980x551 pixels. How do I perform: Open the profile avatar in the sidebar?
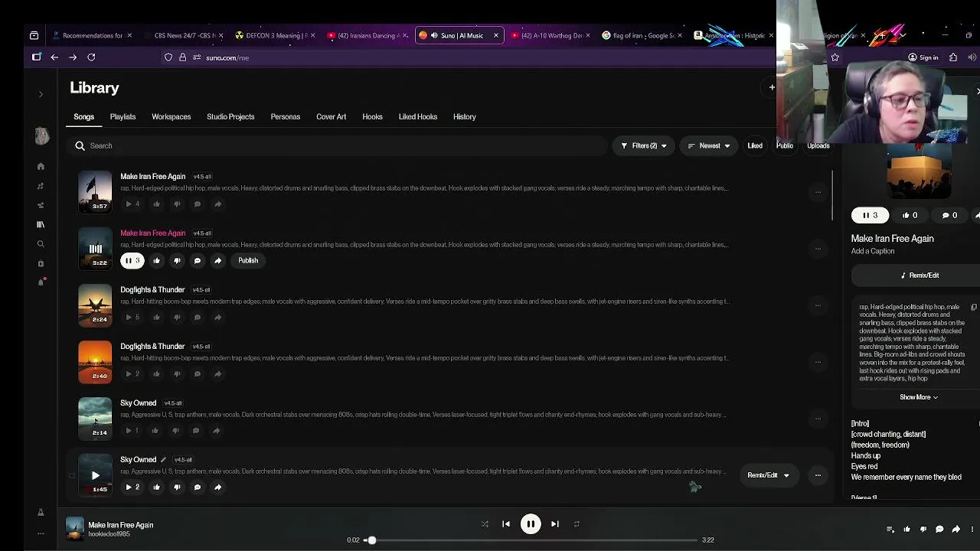point(42,136)
